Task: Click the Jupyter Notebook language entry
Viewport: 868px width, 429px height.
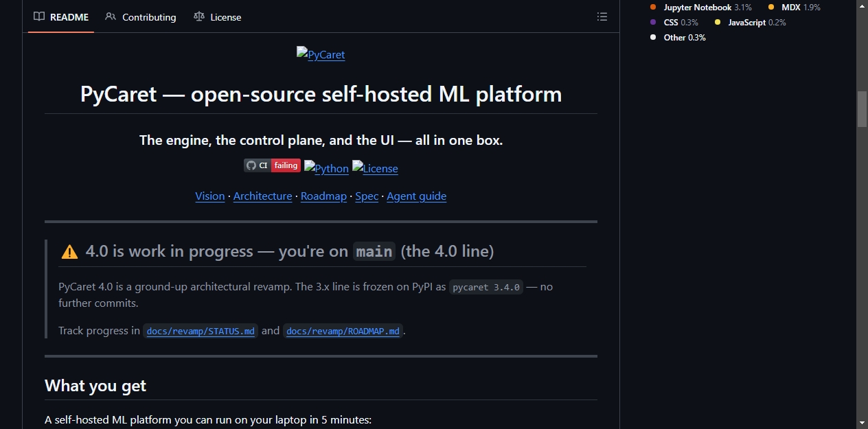Action: [700, 8]
